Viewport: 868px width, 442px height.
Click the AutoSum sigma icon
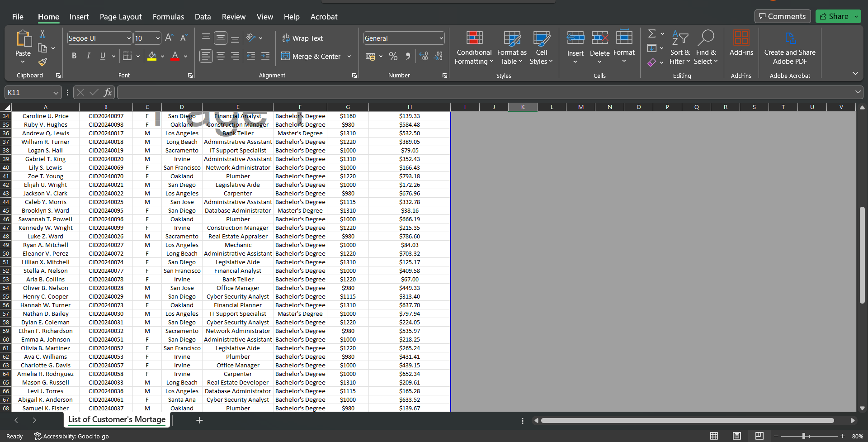point(652,34)
